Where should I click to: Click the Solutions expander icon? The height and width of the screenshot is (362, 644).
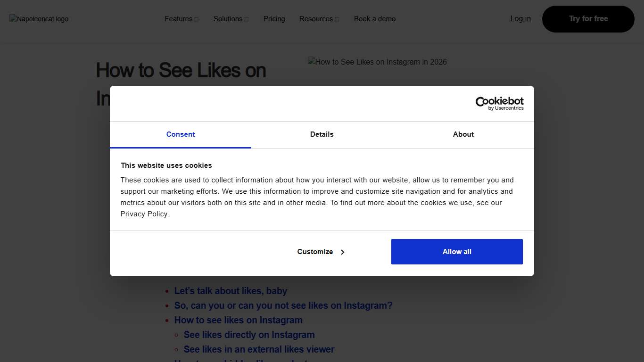click(246, 19)
